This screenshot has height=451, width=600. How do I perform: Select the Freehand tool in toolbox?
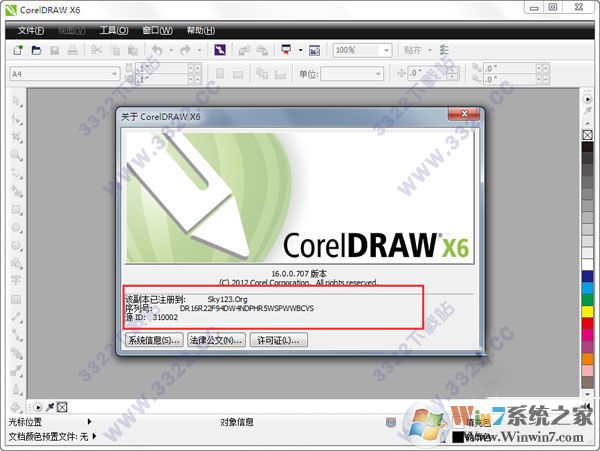tap(16, 174)
